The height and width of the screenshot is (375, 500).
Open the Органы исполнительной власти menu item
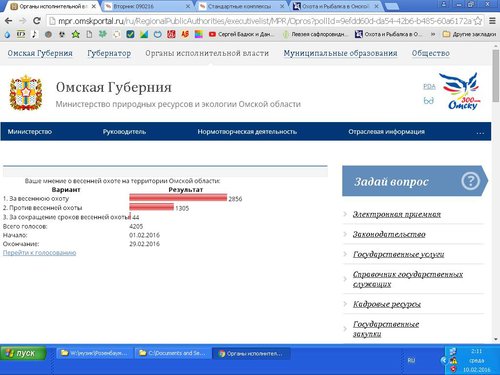click(207, 53)
